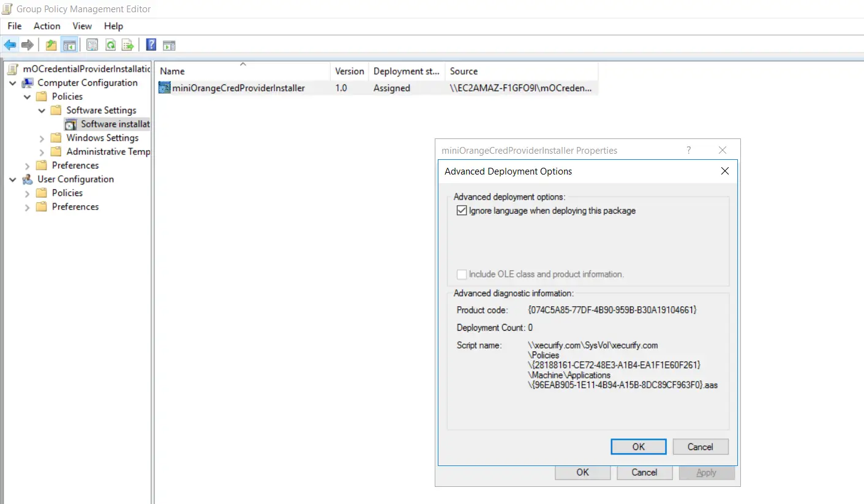Open the Action menu
Screen dimensions: 864x504
(x=47, y=26)
